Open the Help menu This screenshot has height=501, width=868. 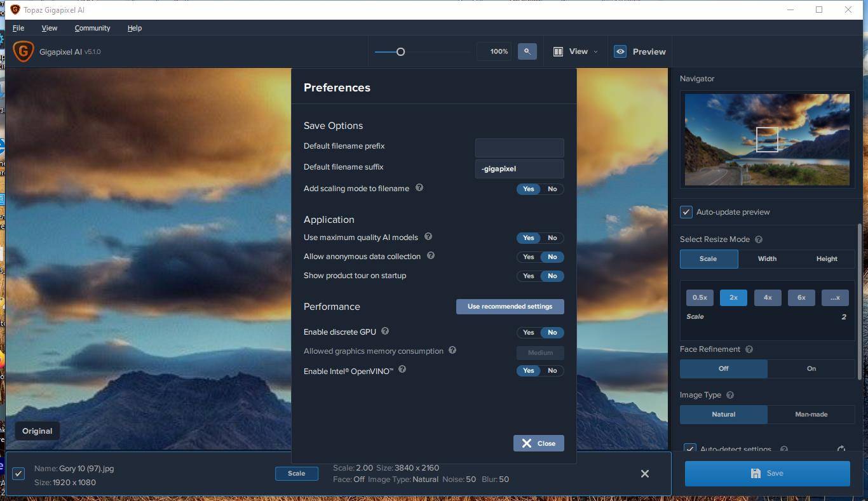(135, 28)
